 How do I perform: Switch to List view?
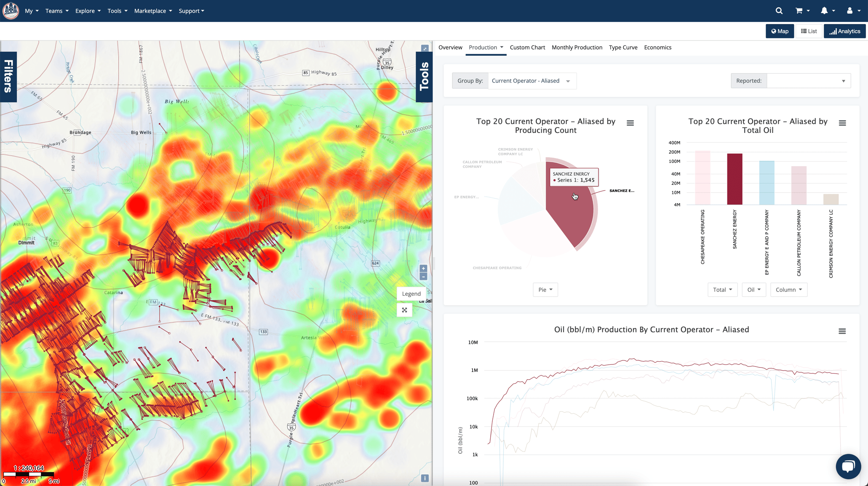808,31
